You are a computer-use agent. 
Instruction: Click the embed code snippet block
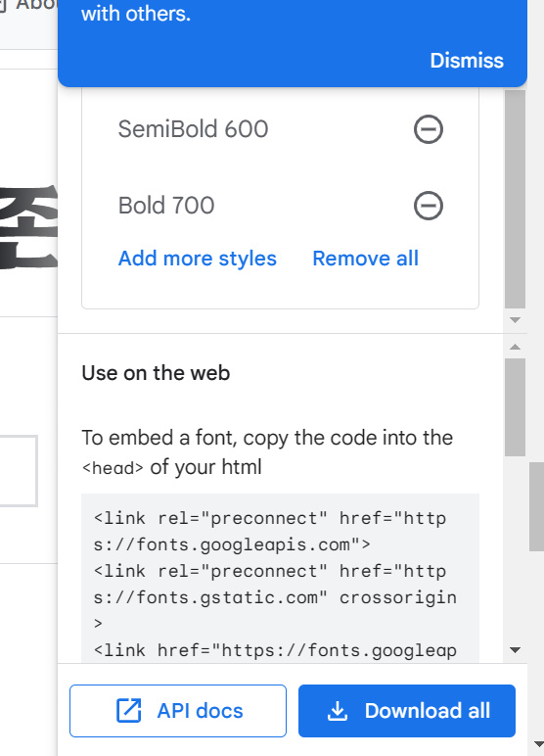280,578
